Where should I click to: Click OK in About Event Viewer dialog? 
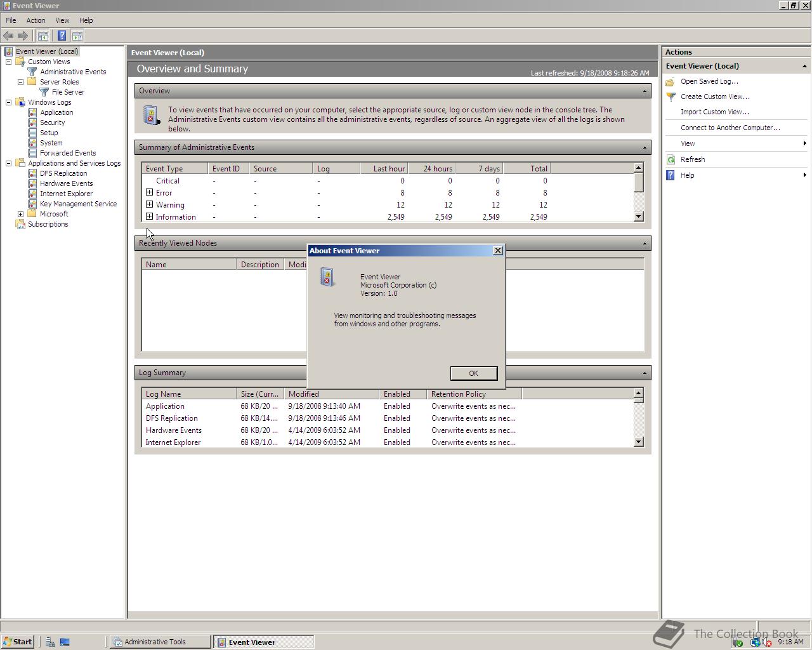[473, 373]
